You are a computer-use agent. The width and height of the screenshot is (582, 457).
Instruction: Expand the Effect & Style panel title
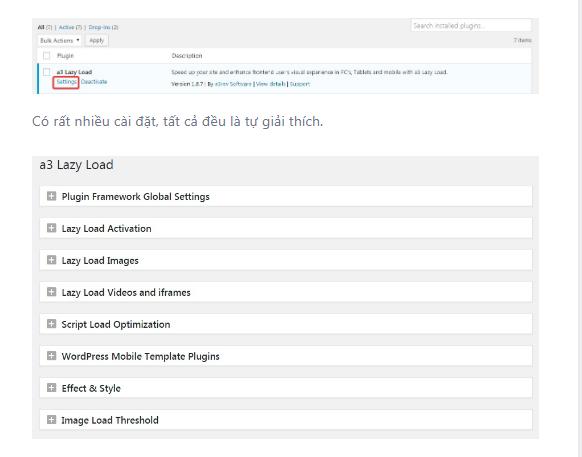coord(91,388)
